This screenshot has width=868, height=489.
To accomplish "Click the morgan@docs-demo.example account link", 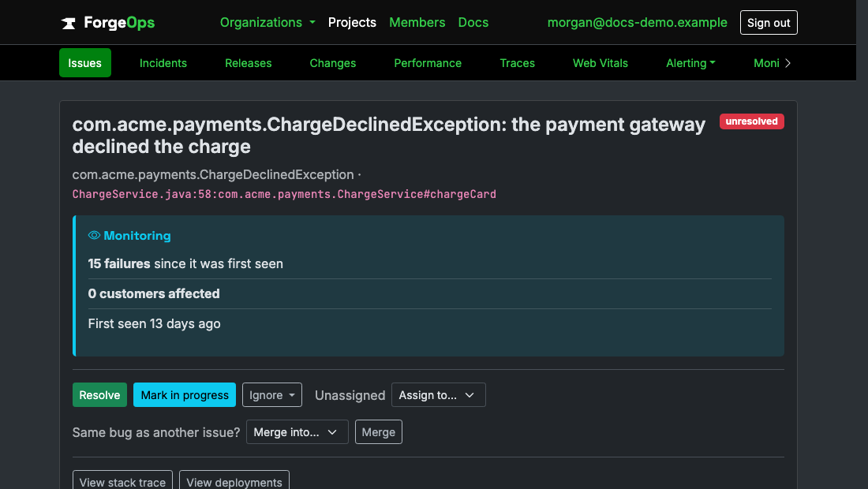I will click(637, 23).
